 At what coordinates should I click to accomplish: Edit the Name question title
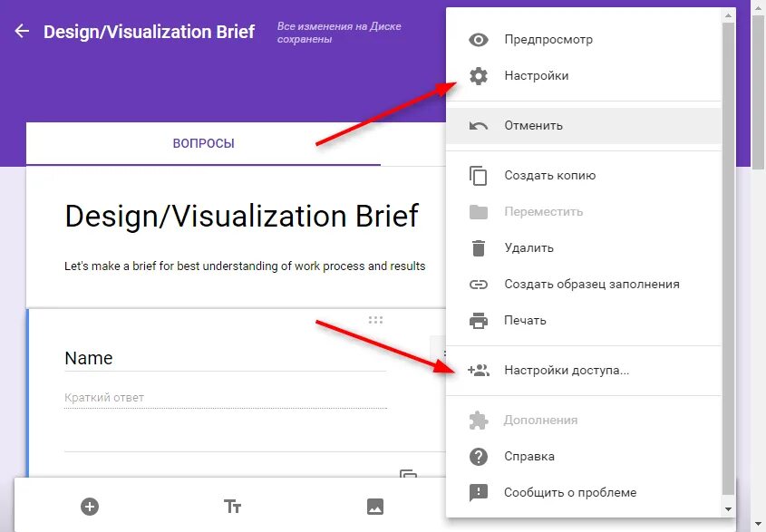pos(225,358)
